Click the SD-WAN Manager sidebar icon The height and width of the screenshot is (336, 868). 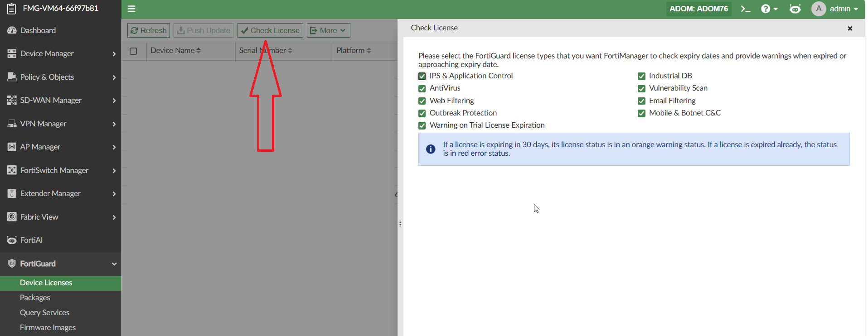(12, 100)
